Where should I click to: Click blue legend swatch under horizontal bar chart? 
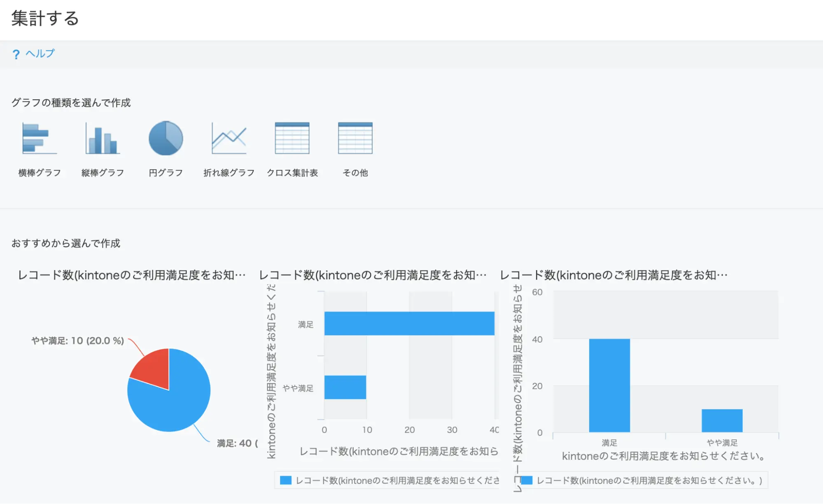(x=286, y=480)
